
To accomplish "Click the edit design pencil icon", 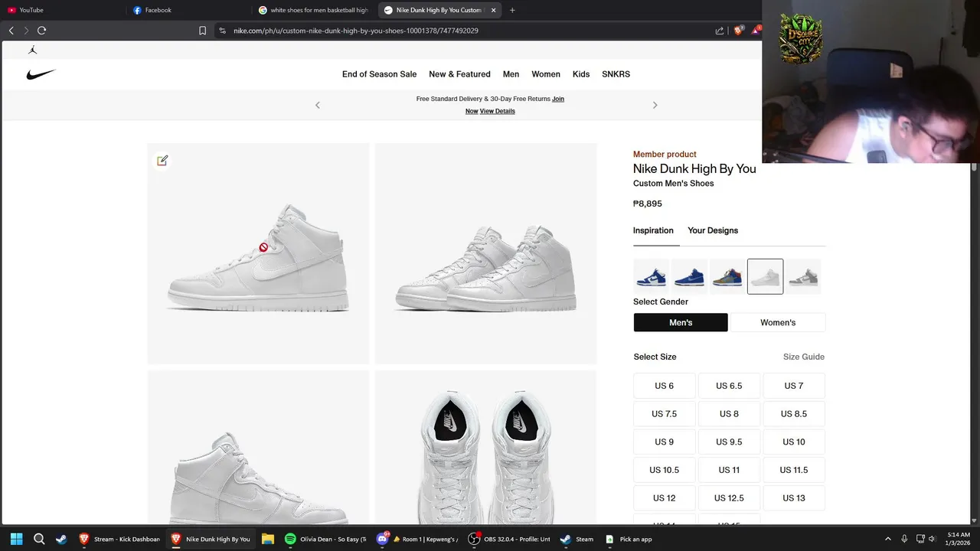I will pos(162,161).
